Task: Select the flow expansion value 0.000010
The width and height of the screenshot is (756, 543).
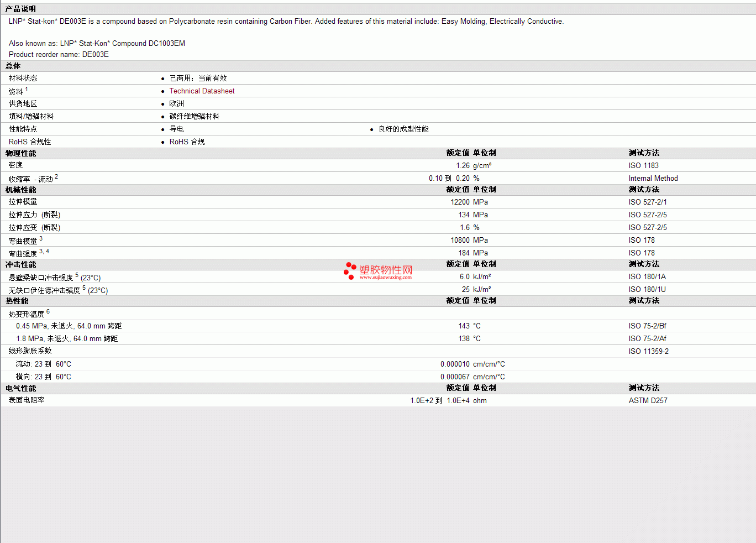Action: (x=455, y=364)
